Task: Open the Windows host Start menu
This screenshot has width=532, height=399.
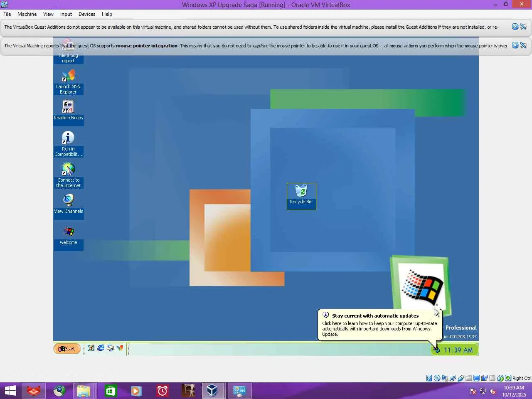Action: pos(10,391)
